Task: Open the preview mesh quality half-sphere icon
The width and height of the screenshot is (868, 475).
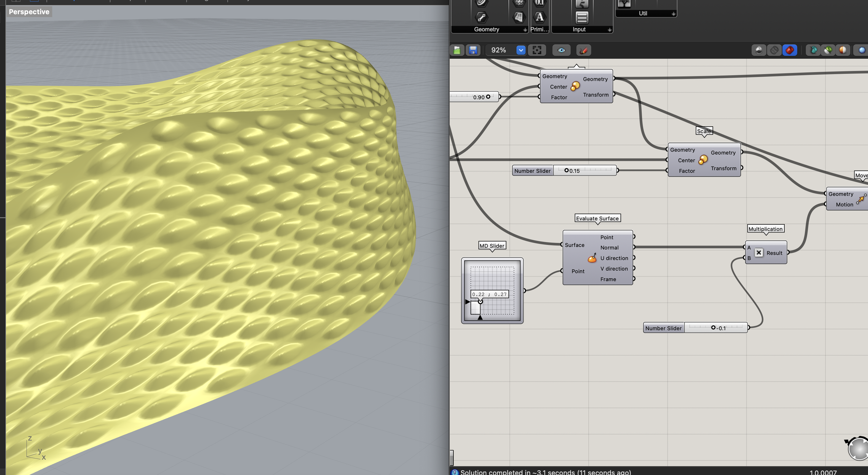Action: (843, 50)
